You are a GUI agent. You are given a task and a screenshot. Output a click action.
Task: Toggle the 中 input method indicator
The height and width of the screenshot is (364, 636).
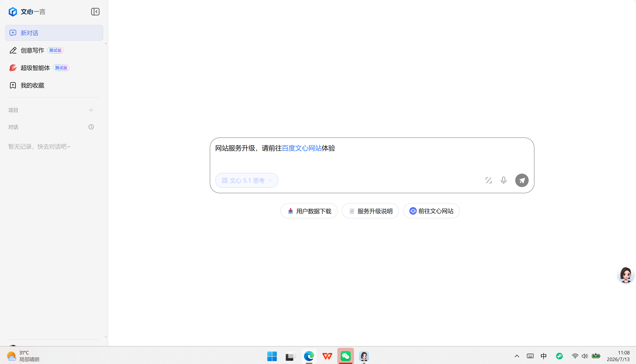coord(543,356)
